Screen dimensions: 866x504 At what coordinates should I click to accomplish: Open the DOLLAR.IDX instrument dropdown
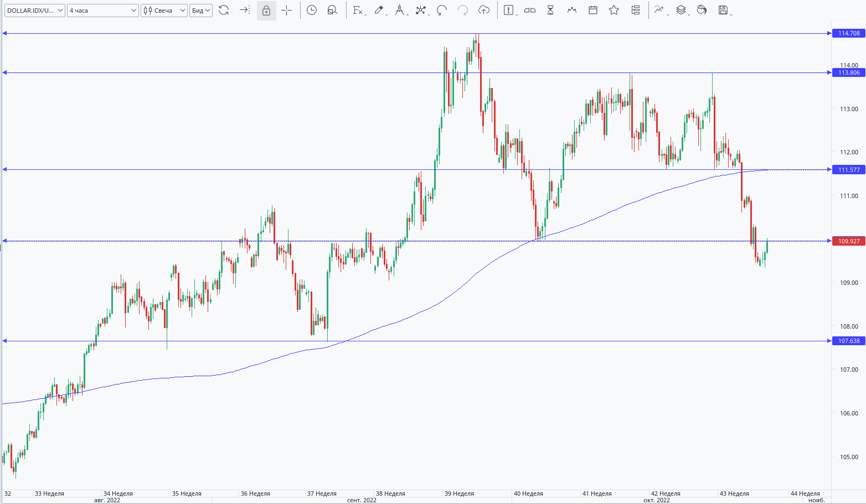34,11
